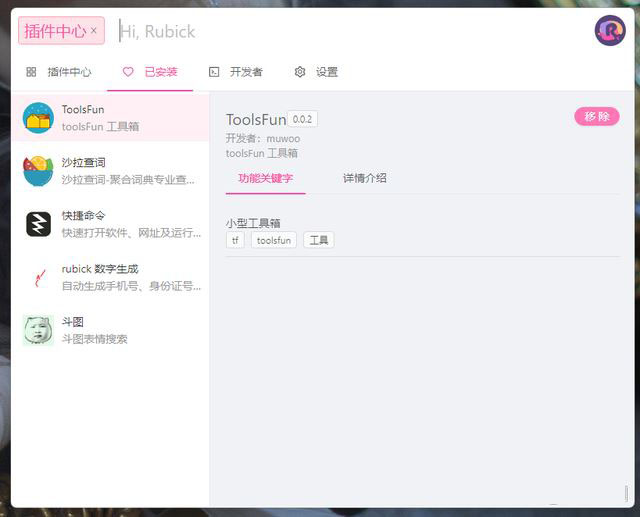Click the rubick 数字生成 plugin icon

pyautogui.click(x=38, y=277)
